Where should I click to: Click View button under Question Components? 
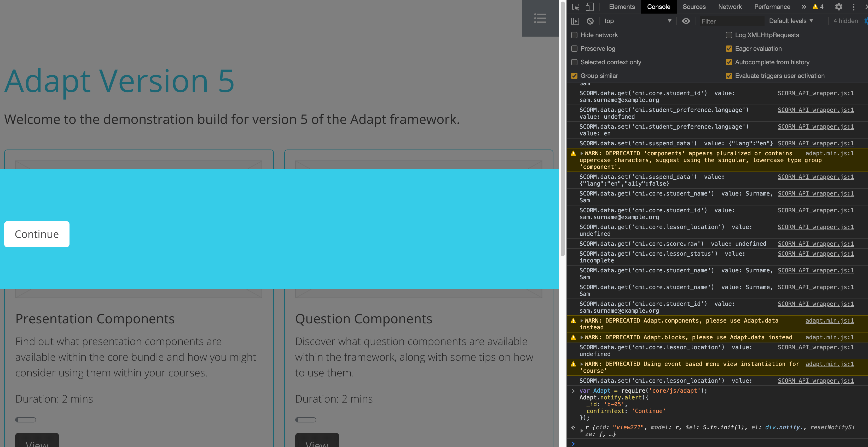tap(317, 440)
